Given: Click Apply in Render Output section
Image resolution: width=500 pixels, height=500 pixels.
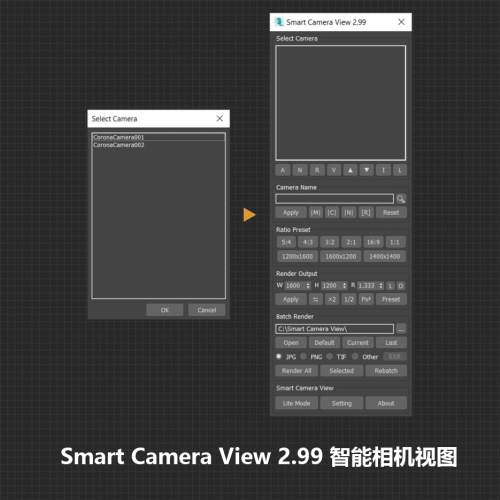Looking at the screenshot, I should pyautogui.click(x=291, y=299).
